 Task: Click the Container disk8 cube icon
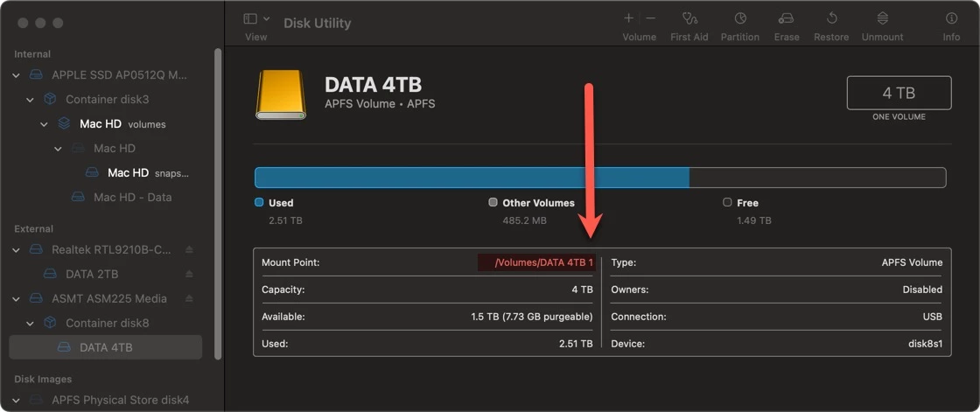[50, 324]
